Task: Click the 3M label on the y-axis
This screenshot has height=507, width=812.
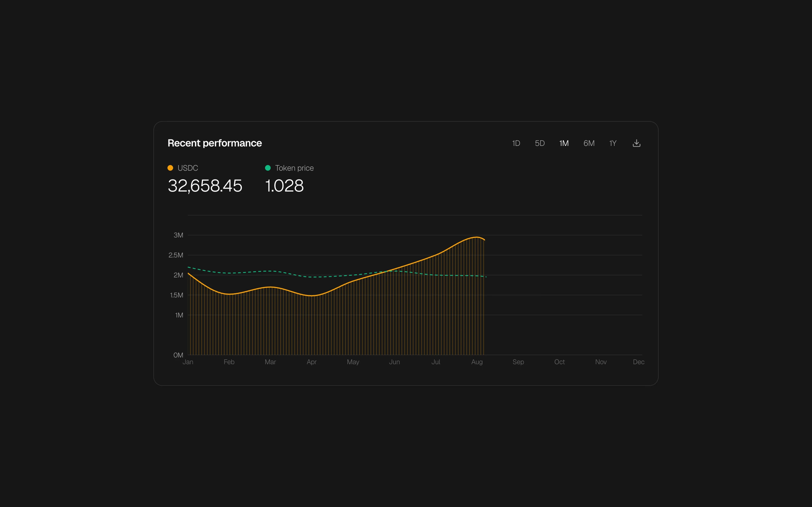Action: coord(178,235)
